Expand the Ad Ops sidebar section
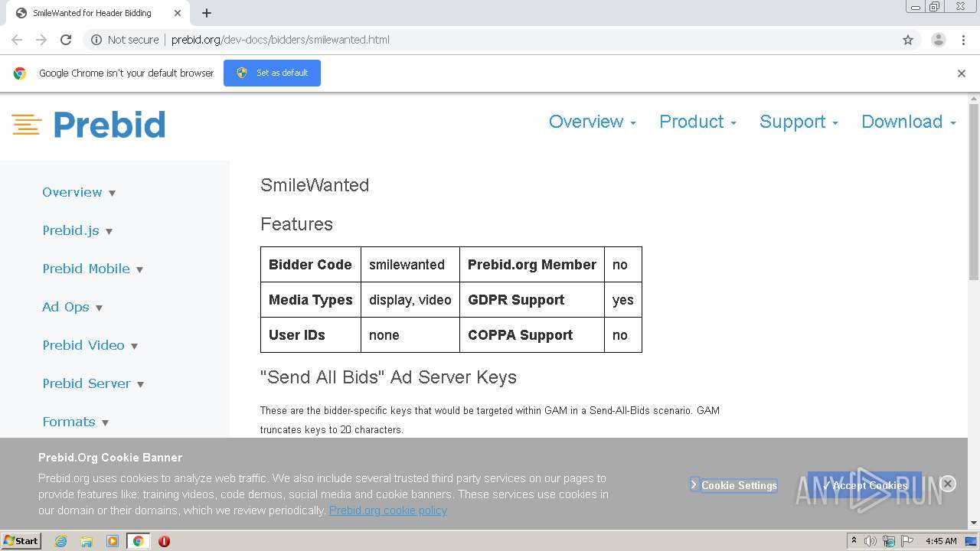This screenshot has height=551, width=980. [x=72, y=307]
